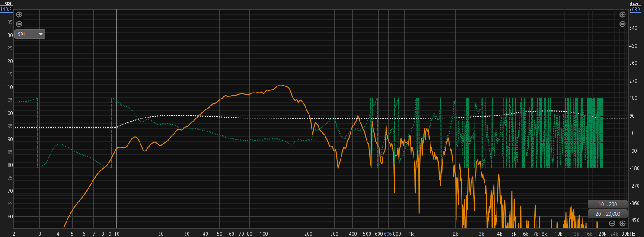644x237 pixels.
Task: Click the 100 frequency axis label
Action: 264,234
